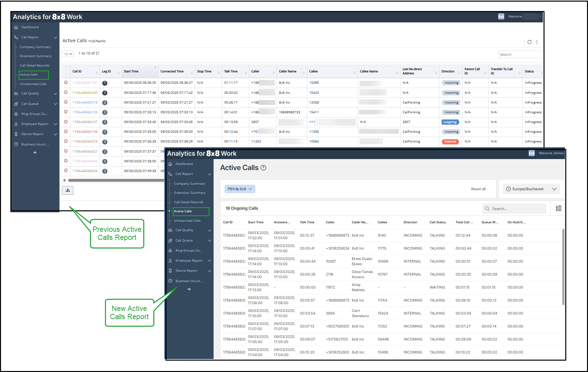Click Ring Groups icon in new sidebar
Image resolution: width=588 pixels, height=372 pixels.
(170, 251)
